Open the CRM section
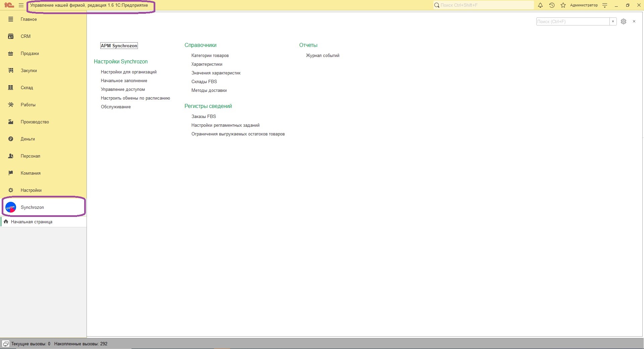 point(25,37)
